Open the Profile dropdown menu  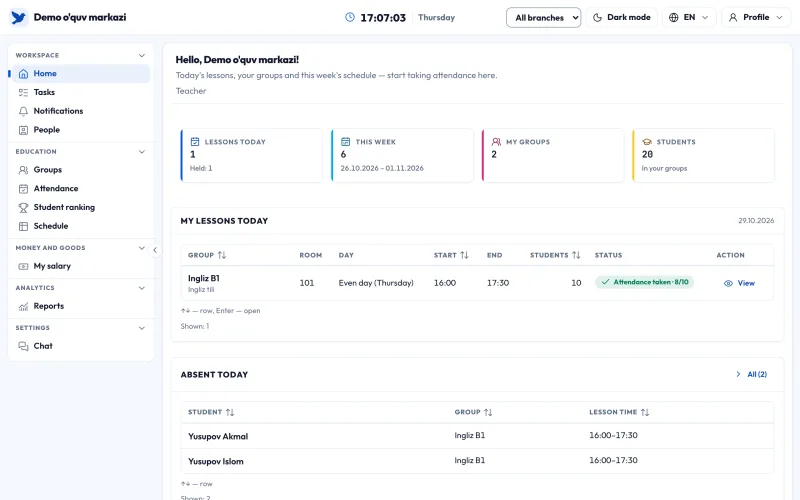click(756, 17)
